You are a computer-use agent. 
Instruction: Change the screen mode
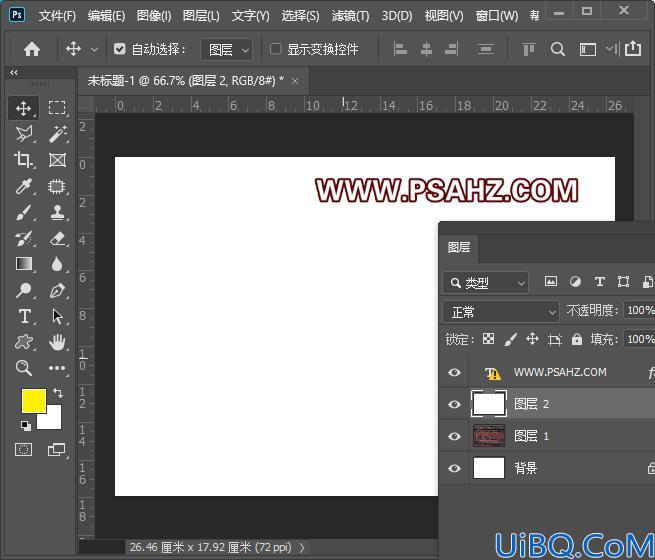(56, 450)
